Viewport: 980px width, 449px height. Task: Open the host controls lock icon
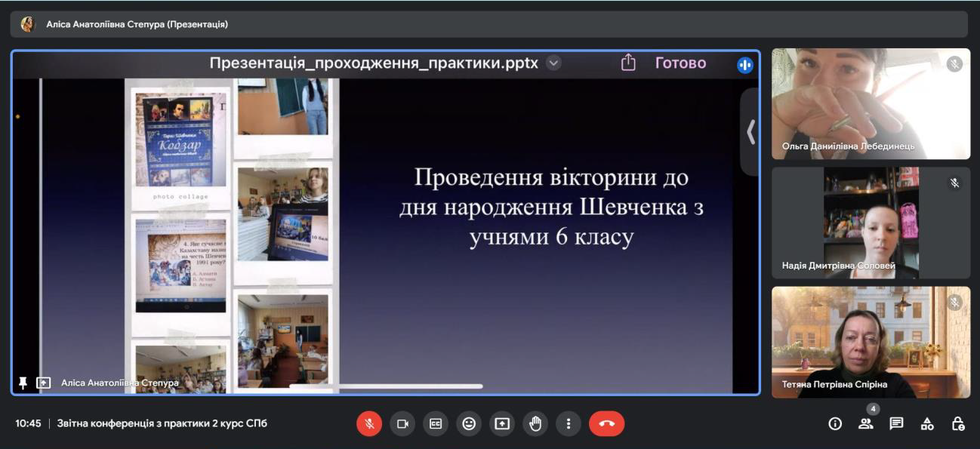957,424
